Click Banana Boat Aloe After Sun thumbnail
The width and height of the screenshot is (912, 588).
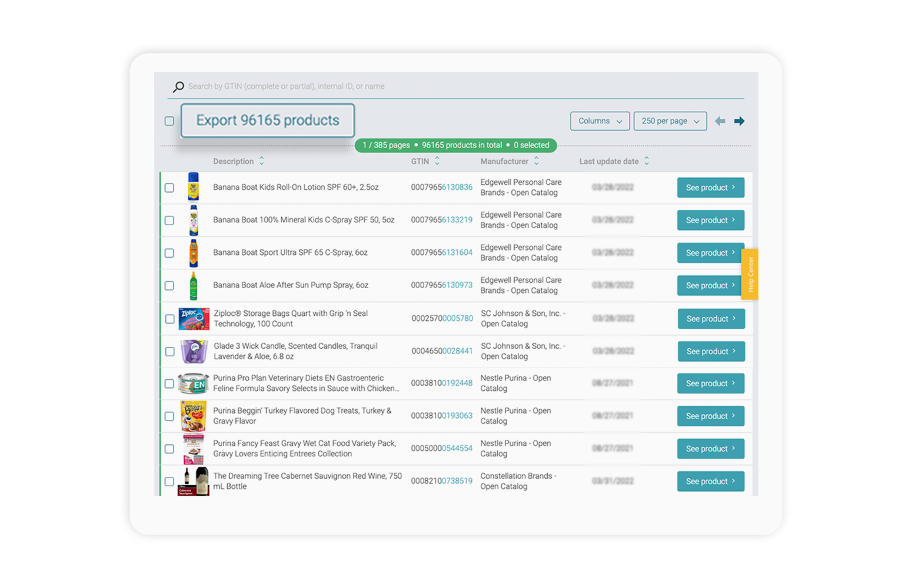193,286
